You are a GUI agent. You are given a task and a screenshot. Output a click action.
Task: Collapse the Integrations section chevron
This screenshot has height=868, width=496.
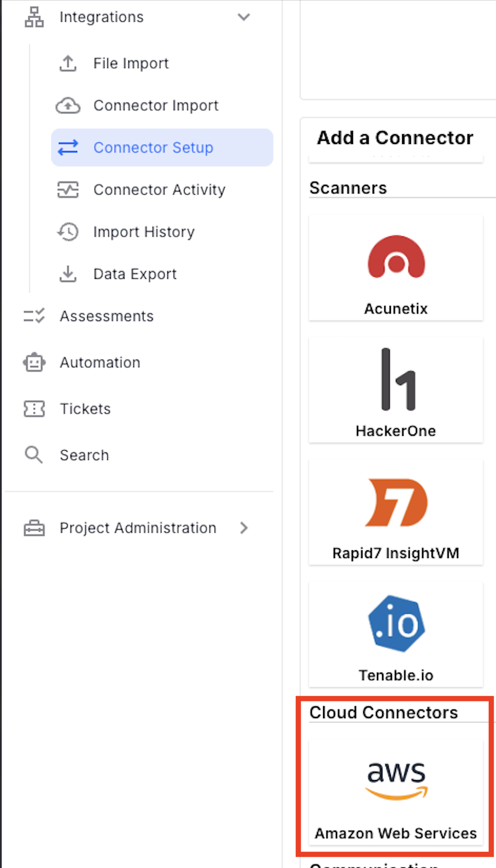244,17
